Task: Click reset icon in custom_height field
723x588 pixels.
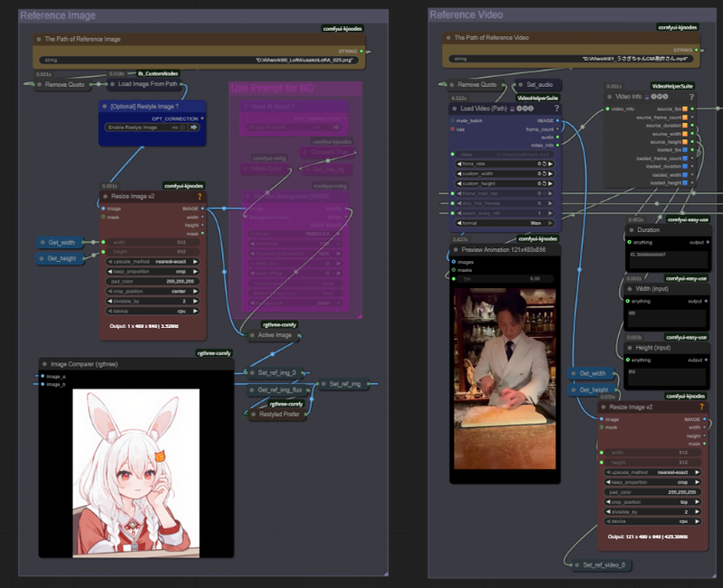Action: coord(544,183)
